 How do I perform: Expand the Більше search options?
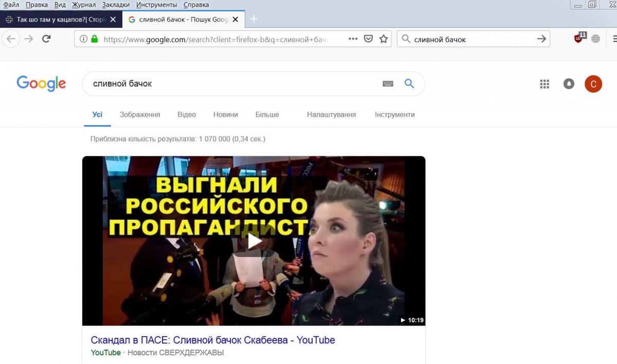(267, 115)
